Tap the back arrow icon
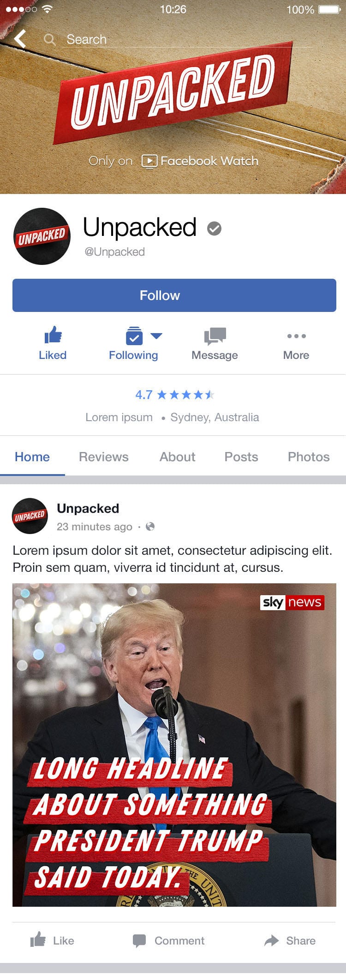The image size is (346, 980). 20,39
